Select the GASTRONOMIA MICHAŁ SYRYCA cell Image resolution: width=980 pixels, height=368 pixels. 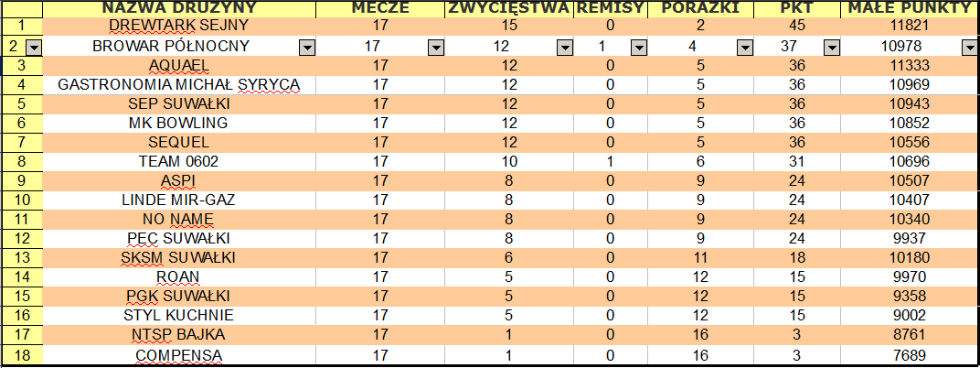(179, 84)
